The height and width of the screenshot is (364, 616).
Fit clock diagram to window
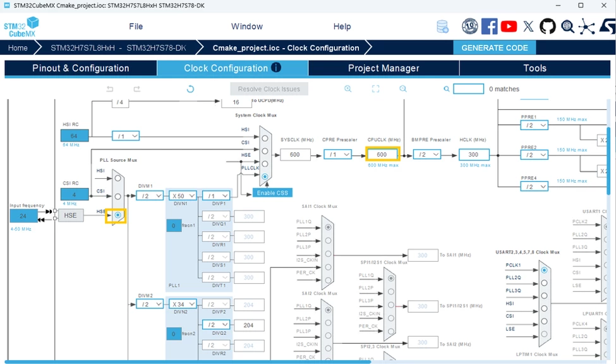[375, 89]
